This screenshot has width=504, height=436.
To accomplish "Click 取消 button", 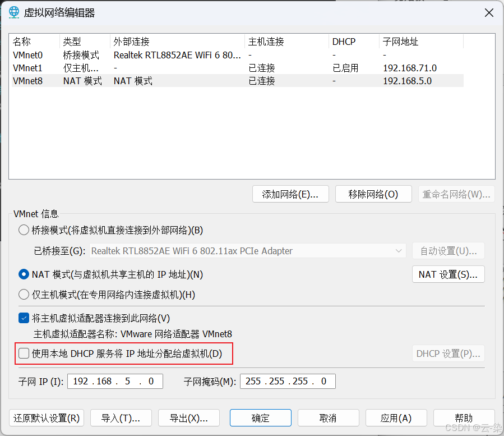I will click(x=328, y=418).
